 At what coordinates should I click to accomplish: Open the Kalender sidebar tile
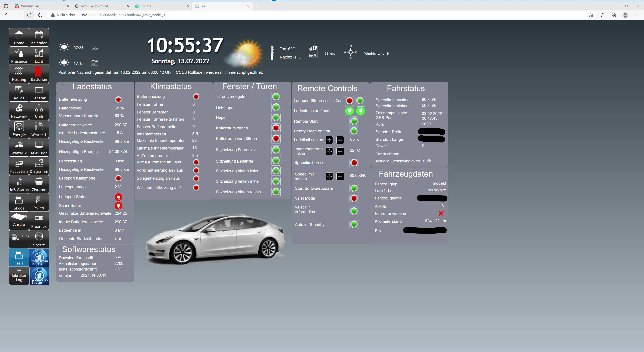(x=39, y=37)
